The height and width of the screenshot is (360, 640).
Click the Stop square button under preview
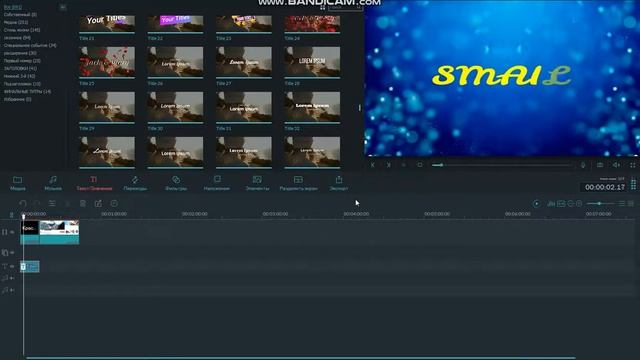tap(420, 165)
